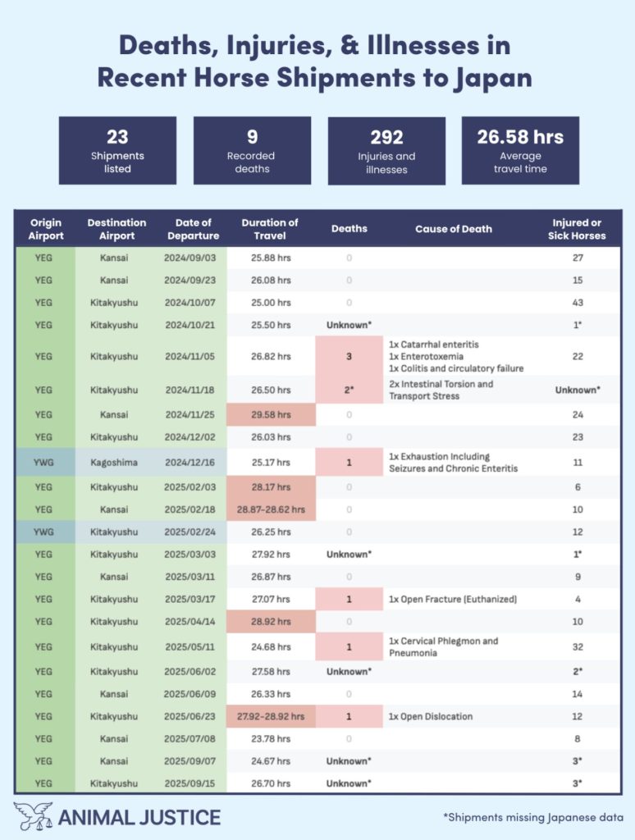This screenshot has height=840, width=635.
Task: Click the date cell 2025/07/08
Action: 190,739
